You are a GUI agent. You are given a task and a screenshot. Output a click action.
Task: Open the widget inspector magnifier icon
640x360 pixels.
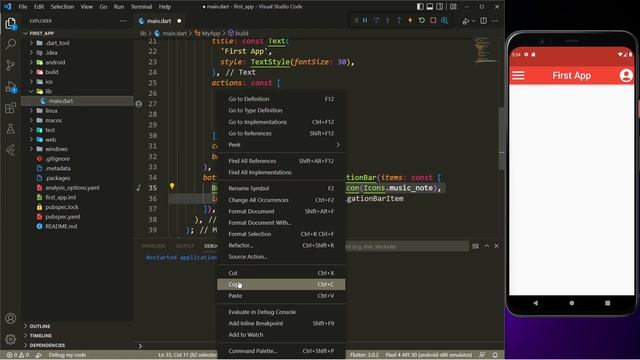coord(444,20)
